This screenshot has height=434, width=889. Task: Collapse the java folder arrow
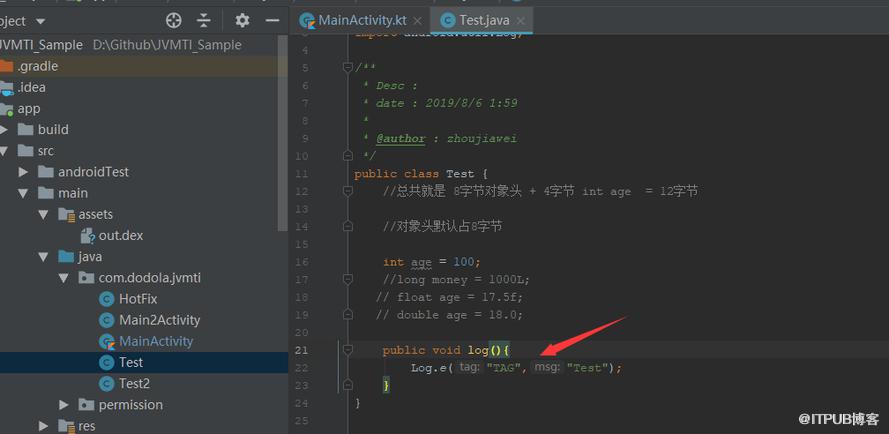pos(44,257)
